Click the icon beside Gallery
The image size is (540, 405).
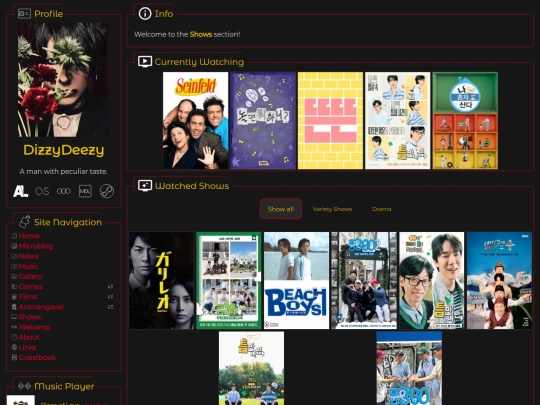(14, 277)
